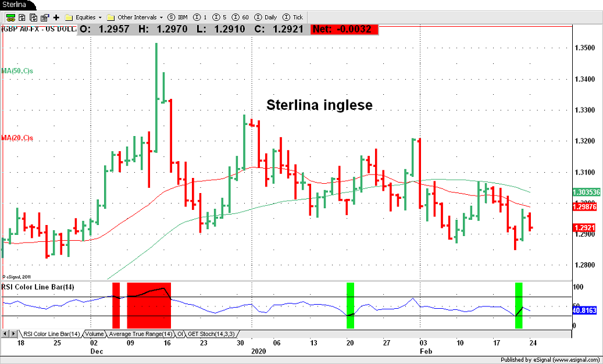This screenshot has width=603, height=364.
Task: Click the 2020 year label on time axis
Action: pyautogui.click(x=258, y=351)
